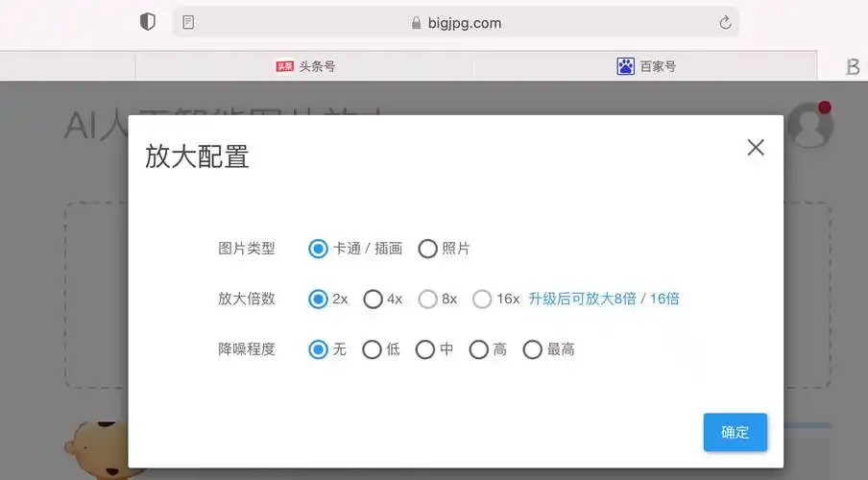Reload the page with the refresh icon
The height and width of the screenshot is (480, 868).
[725, 23]
